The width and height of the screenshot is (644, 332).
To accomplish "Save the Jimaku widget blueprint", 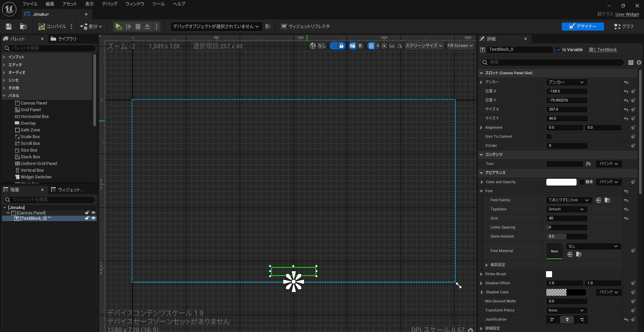I will point(9,27).
